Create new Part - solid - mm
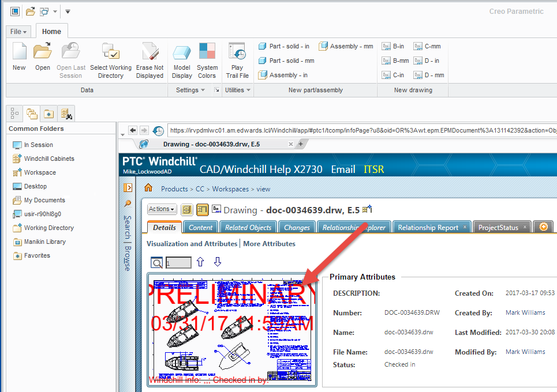The image size is (557, 392). pos(286,61)
